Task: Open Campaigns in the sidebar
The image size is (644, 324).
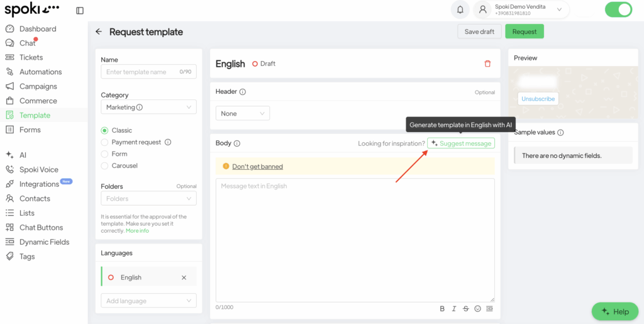Action: (x=38, y=86)
